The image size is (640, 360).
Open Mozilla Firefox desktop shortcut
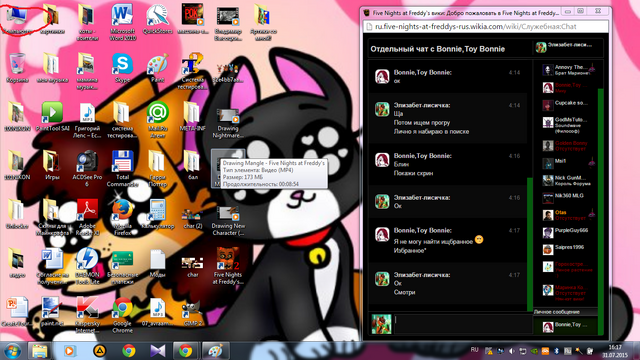pyautogui.click(x=122, y=217)
